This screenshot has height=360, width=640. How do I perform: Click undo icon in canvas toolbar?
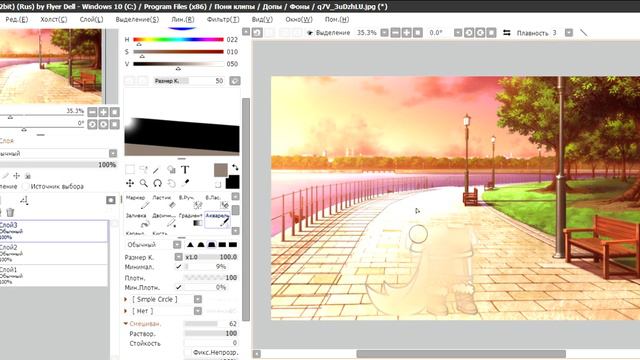[x=257, y=33]
